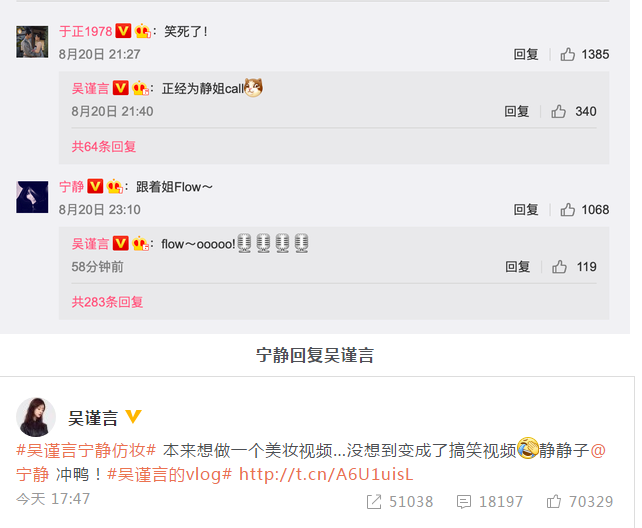
Task: Open the comments icon showing 18197
Action: (x=464, y=502)
